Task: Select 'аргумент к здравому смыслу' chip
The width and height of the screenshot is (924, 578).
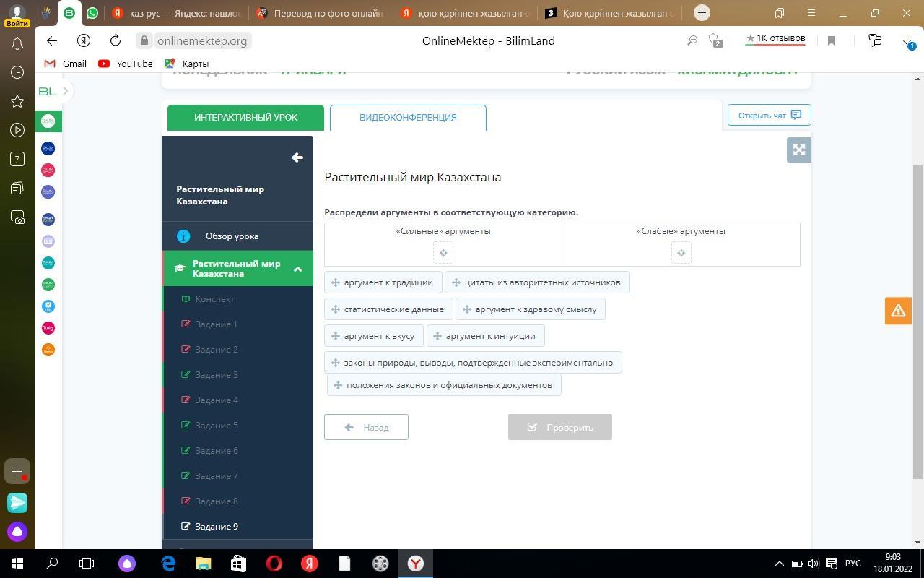Action: pyautogui.click(x=531, y=309)
